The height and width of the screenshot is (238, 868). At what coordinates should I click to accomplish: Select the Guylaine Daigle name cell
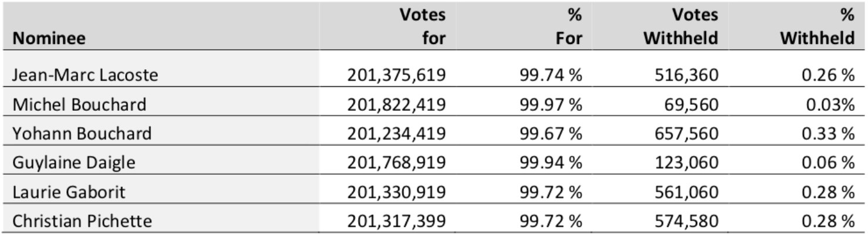point(73,162)
